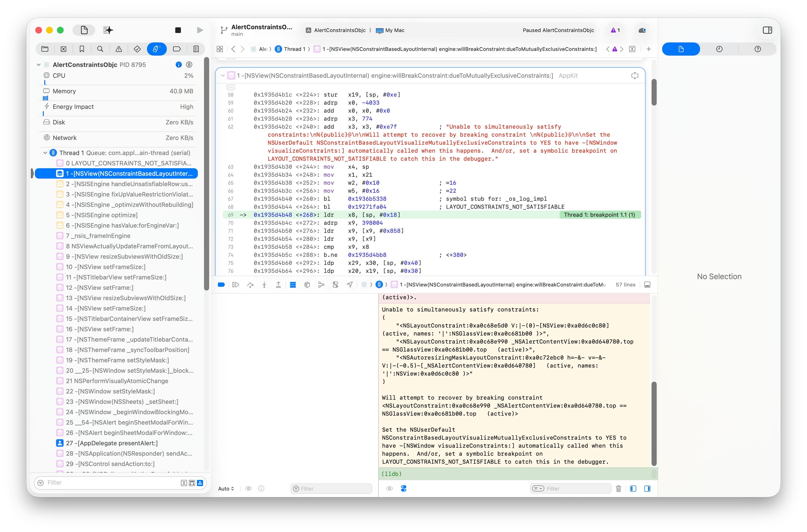Toggle breakpoints activation
This screenshot has height=532, width=807.
pos(221,285)
